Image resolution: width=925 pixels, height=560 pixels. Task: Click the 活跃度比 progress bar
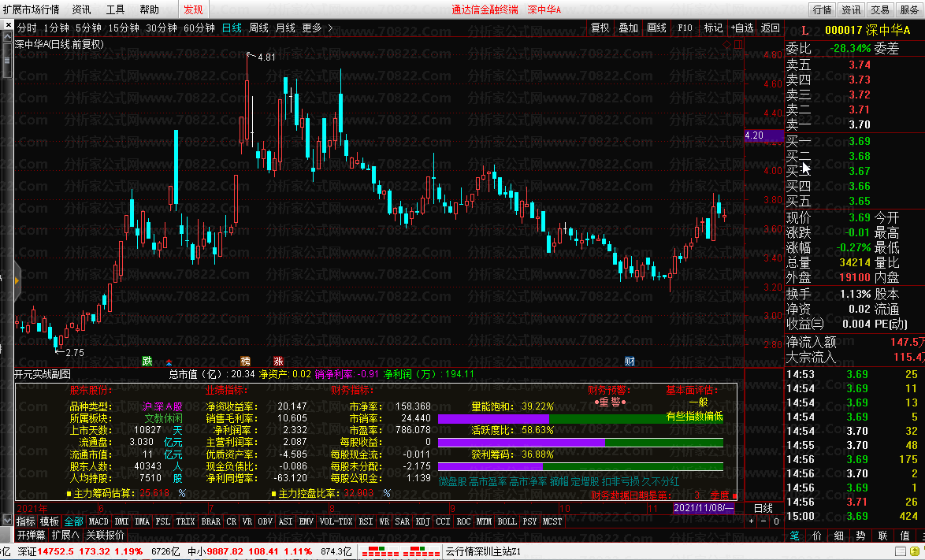[x=581, y=442]
